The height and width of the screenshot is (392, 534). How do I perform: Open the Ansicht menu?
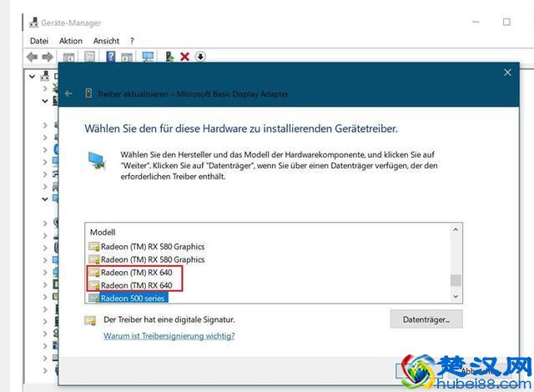[x=106, y=41]
